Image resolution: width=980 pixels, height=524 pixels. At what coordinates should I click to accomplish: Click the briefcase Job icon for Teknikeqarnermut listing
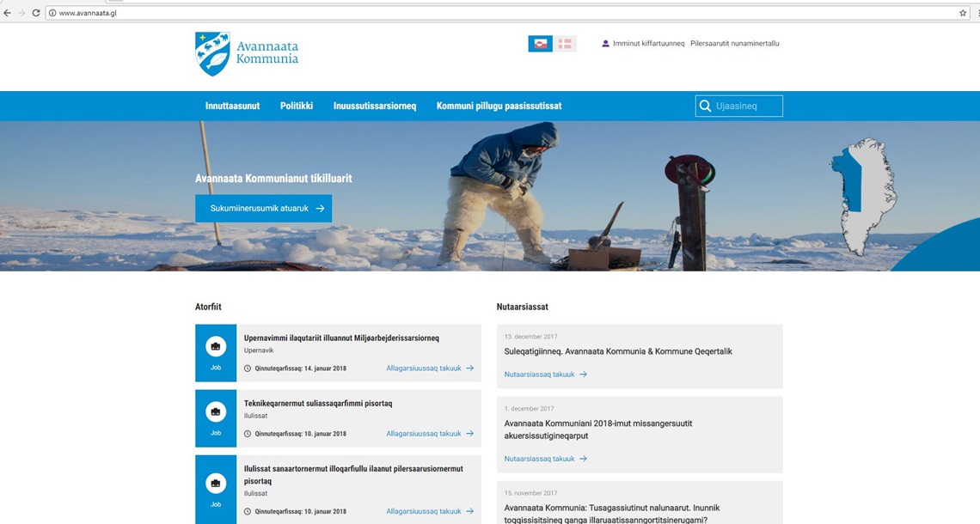click(x=216, y=412)
